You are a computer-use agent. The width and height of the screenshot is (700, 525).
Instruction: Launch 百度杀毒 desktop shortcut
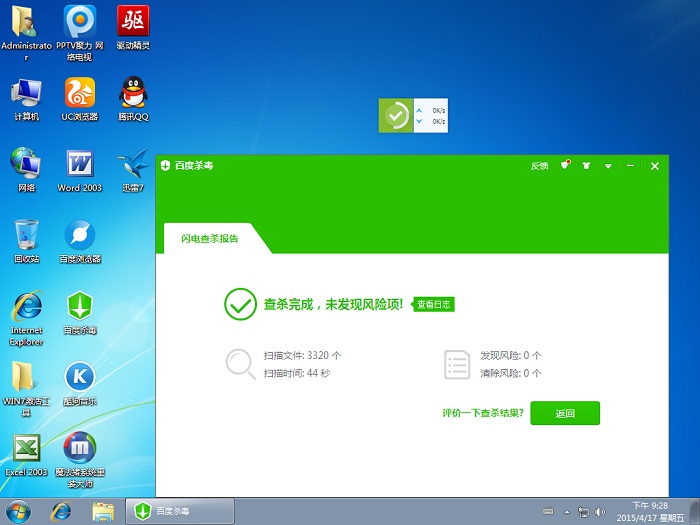tap(80, 312)
